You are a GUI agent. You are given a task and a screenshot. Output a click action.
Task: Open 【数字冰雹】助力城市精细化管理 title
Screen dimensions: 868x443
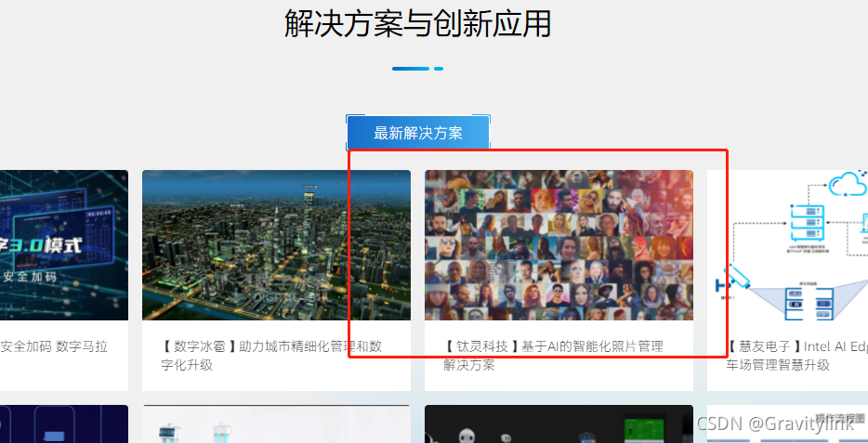tap(271, 356)
